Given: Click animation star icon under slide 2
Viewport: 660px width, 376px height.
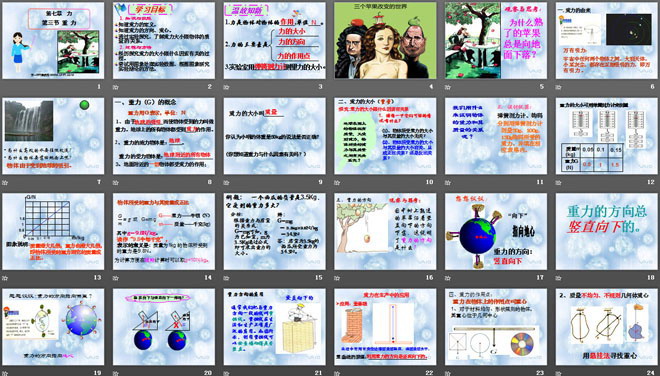Looking at the screenshot, I should pos(116,87).
